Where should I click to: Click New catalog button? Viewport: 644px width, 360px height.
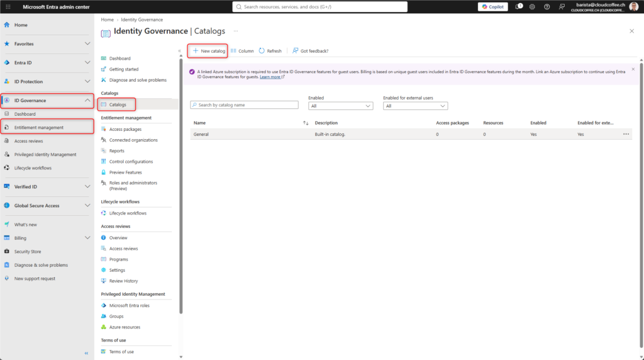[208, 51]
